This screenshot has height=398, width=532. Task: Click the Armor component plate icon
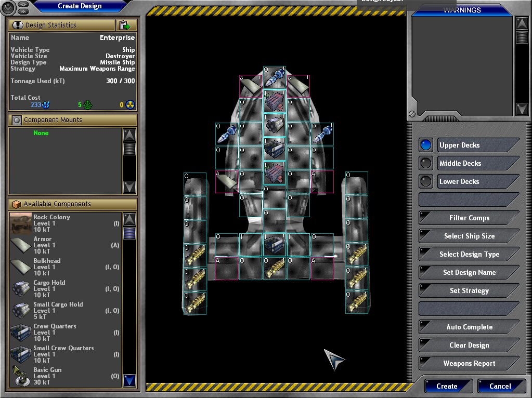pyautogui.click(x=21, y=245)
